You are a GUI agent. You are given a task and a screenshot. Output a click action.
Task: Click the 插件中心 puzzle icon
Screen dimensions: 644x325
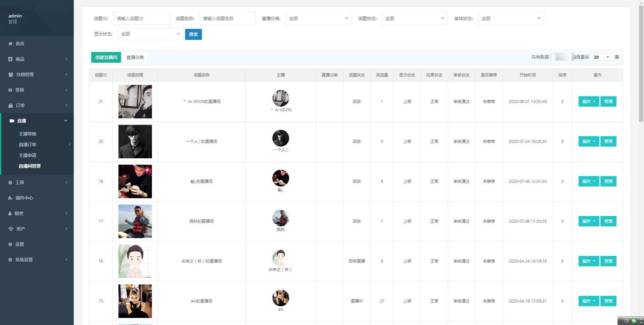pyautogui.click(x=10, y=198)
